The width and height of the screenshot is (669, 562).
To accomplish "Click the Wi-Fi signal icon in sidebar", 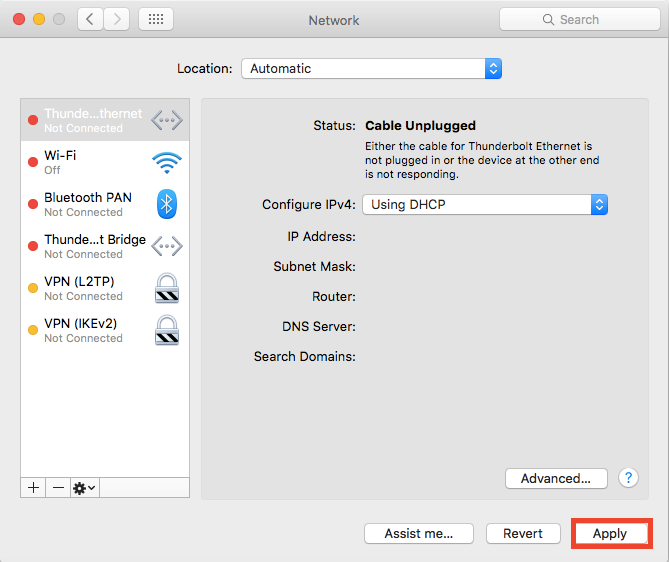I will click(x=166, y=163).
